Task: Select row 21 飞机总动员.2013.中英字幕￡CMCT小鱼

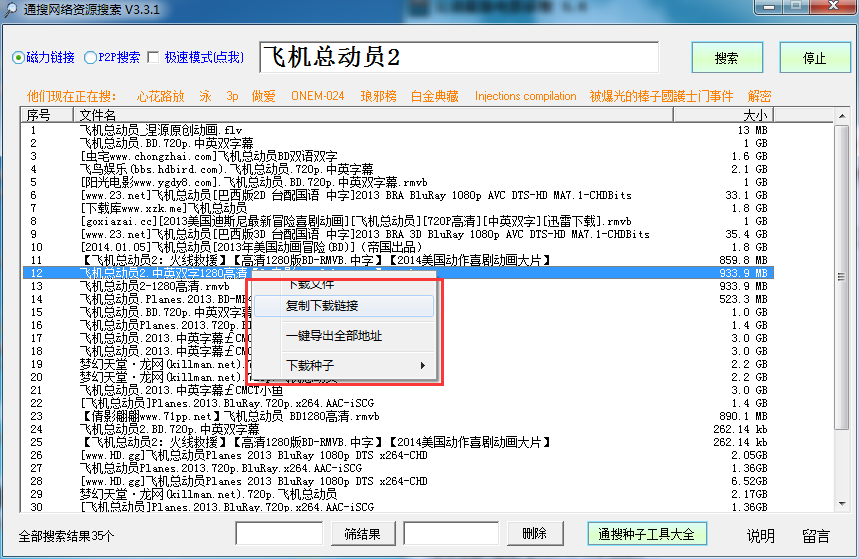Action: tap(398, 390)
